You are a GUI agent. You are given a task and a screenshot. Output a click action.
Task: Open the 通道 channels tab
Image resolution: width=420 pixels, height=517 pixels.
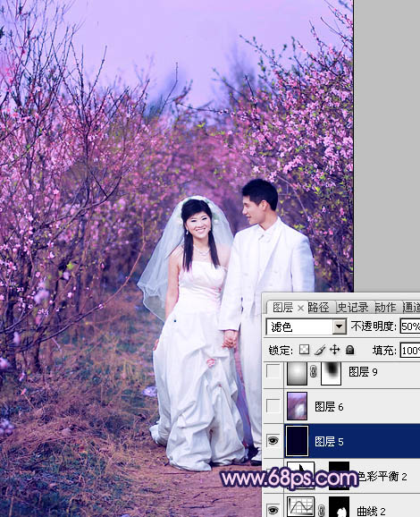[x=411, y=308]
